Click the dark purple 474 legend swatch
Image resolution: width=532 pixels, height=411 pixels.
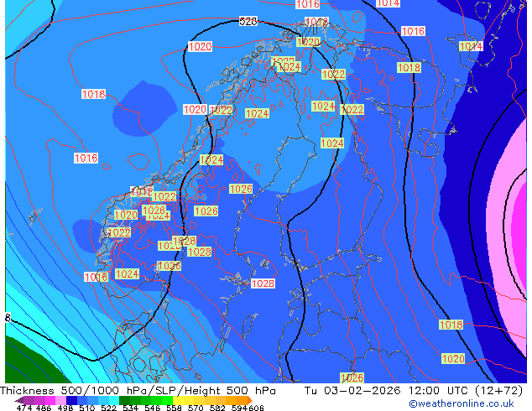click(29, 400)
